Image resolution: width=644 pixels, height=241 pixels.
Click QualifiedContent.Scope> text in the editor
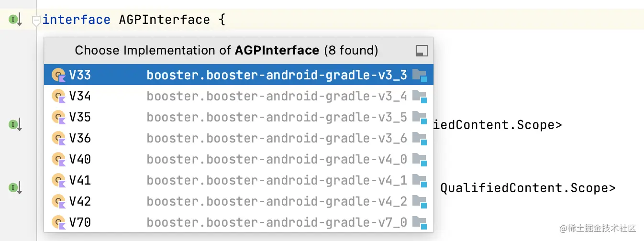tap(528, 188)
